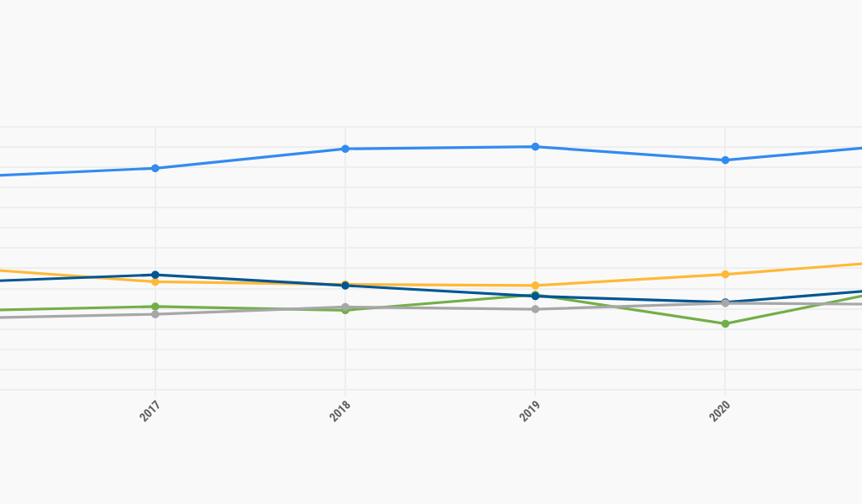This screenshot has width=862, height=504.
Task: Click the 2018 axis label
Action: tap(339, 411)
